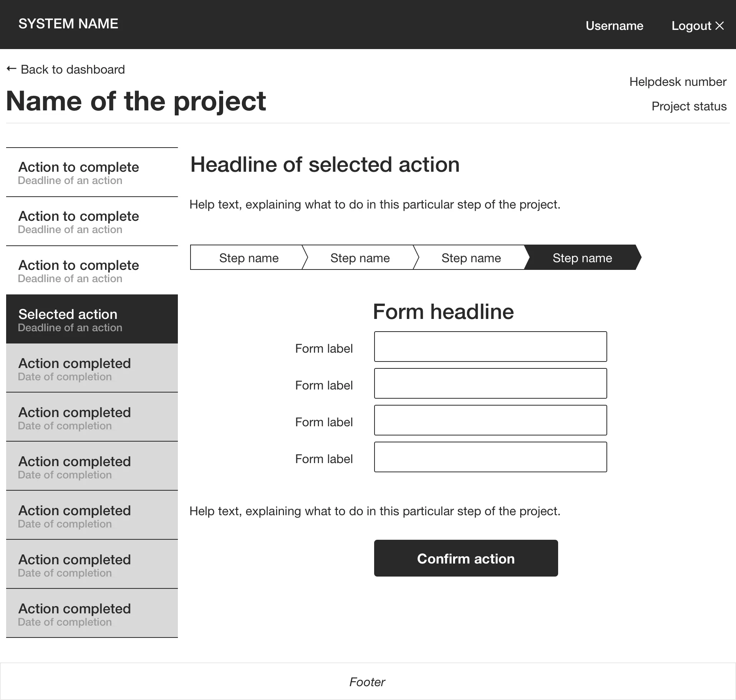Open the Username menu in header
Viewport: 736px width, 700px height.
coord(614,26)
